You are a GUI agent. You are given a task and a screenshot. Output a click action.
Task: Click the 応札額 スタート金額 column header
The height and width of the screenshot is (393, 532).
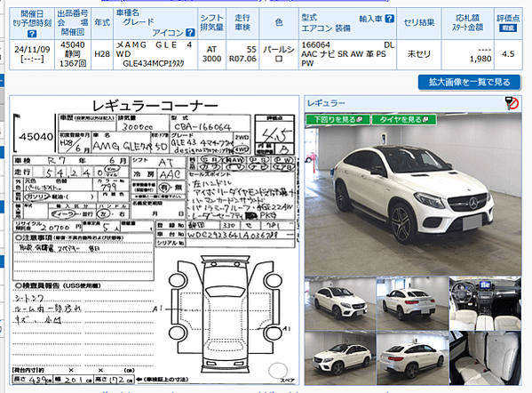click(467, 23)
